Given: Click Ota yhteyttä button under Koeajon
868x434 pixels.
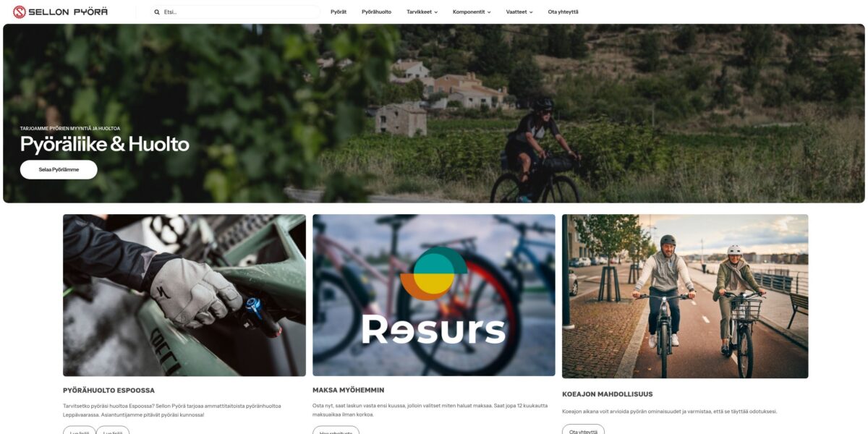Looking at the screenshot, I should 583,430.
